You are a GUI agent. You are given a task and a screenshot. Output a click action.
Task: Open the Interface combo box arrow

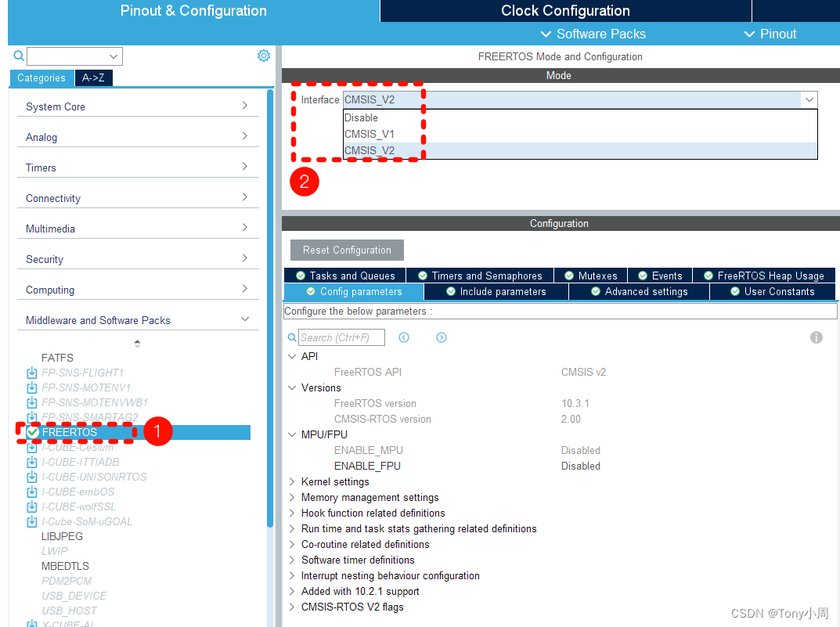click(x=809, y=99)
